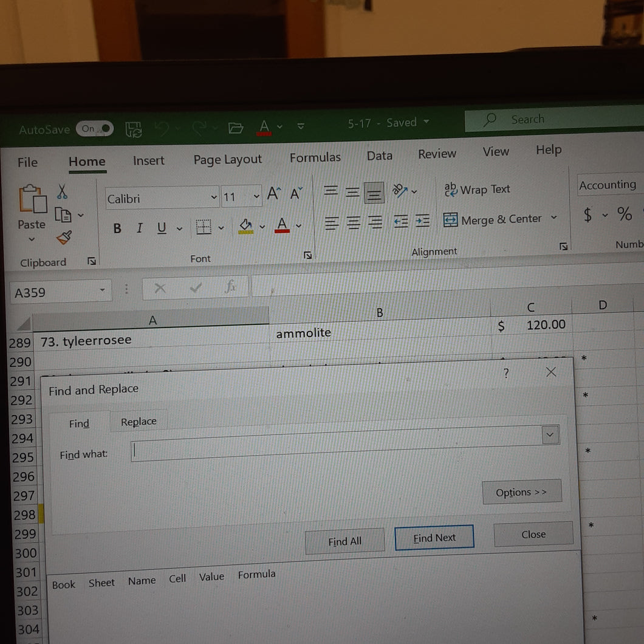Open the Clipboard dialog launcher

pos(92,261)
